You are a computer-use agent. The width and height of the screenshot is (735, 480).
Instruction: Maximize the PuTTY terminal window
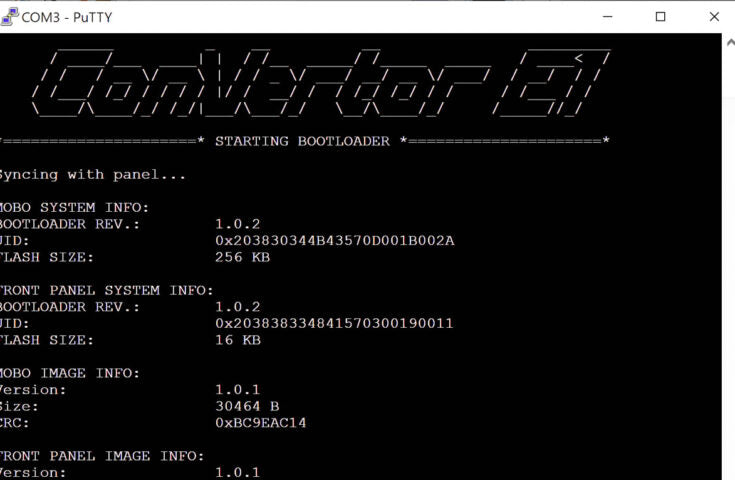(x=660, y=16)
